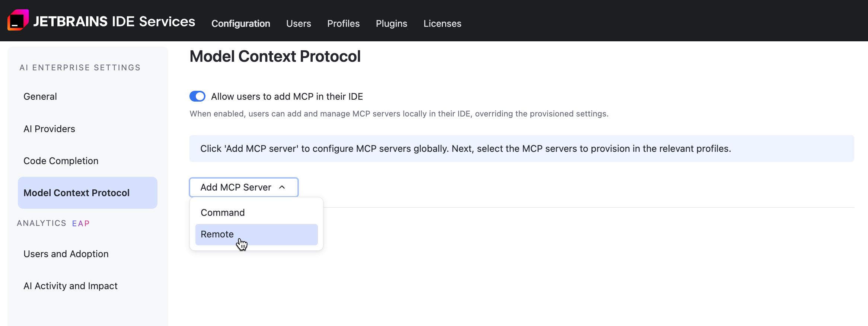
Task: Click the JetBrains logo icon
Action: [18, 20]
